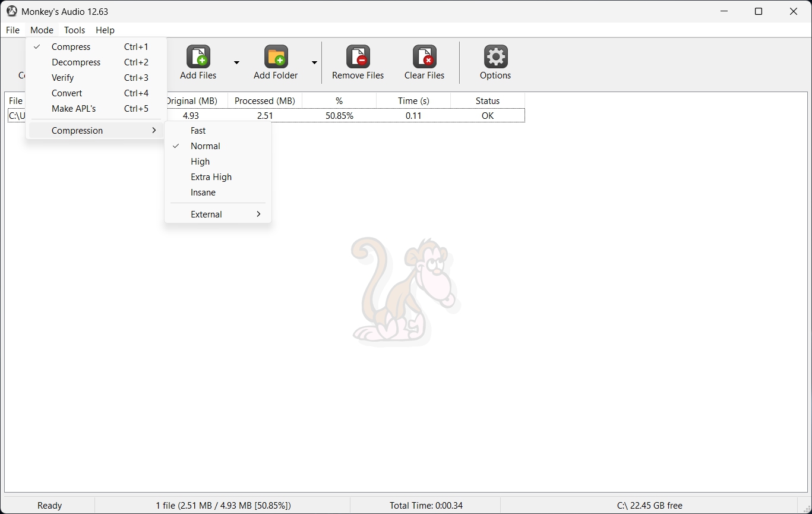
Task: Sort by the % column header
Action: click(x=339, y=101)
